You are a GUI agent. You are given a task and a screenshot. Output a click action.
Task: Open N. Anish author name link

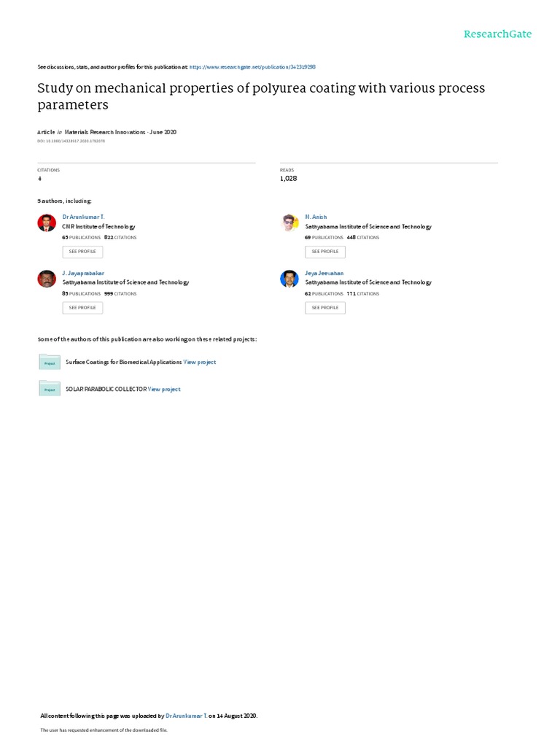tap(316, 217)
